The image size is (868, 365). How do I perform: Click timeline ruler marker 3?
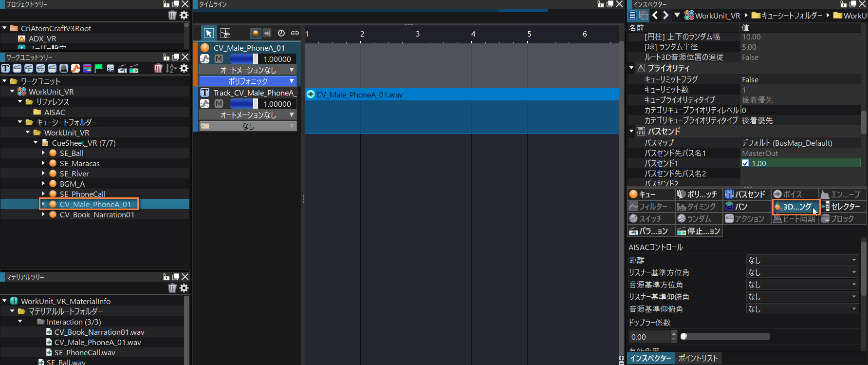[417, 34]
